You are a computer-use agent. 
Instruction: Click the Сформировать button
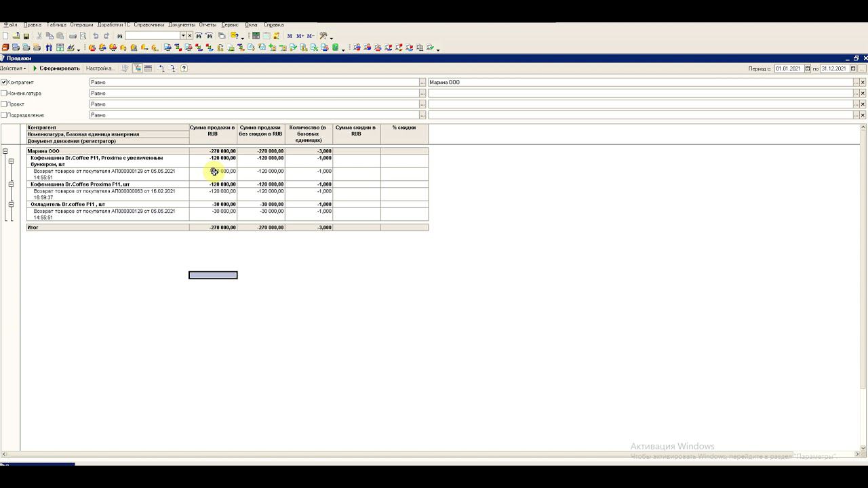coord(56,68)
